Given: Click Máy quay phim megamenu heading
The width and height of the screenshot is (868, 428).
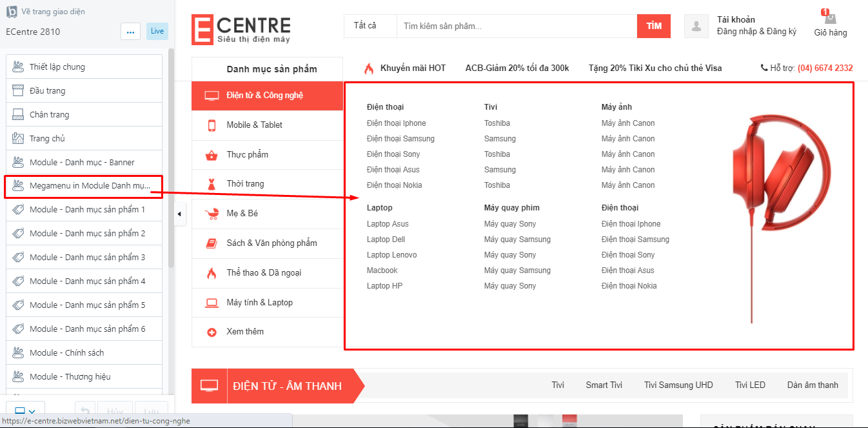Looking at the screenshot, I should click(x=512, y=208).
